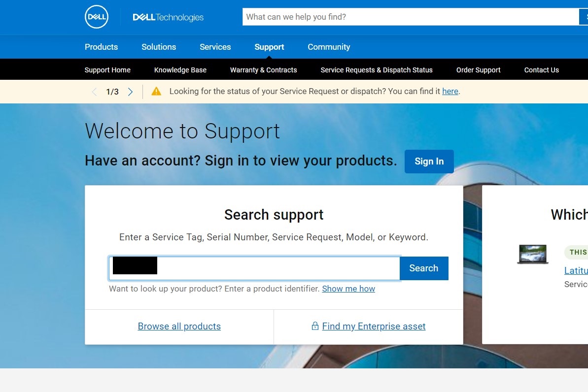
Task: Open Knowledge Base section
Action: click(180, 70)
